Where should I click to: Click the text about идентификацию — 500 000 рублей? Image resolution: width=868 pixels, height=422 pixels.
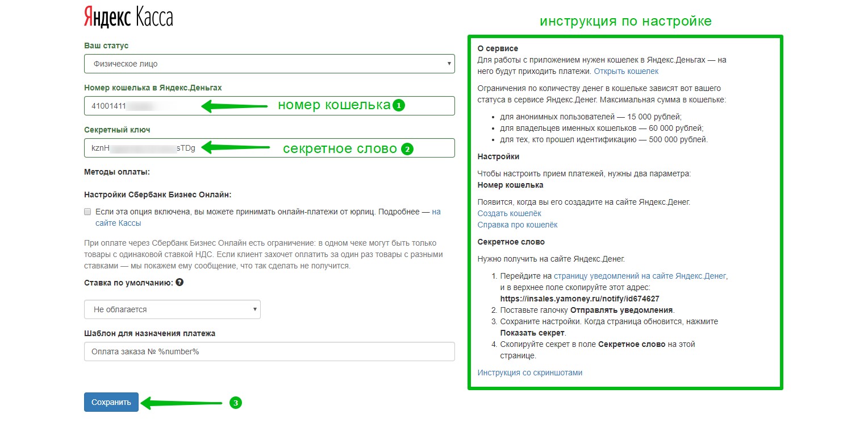pos(604,139)
